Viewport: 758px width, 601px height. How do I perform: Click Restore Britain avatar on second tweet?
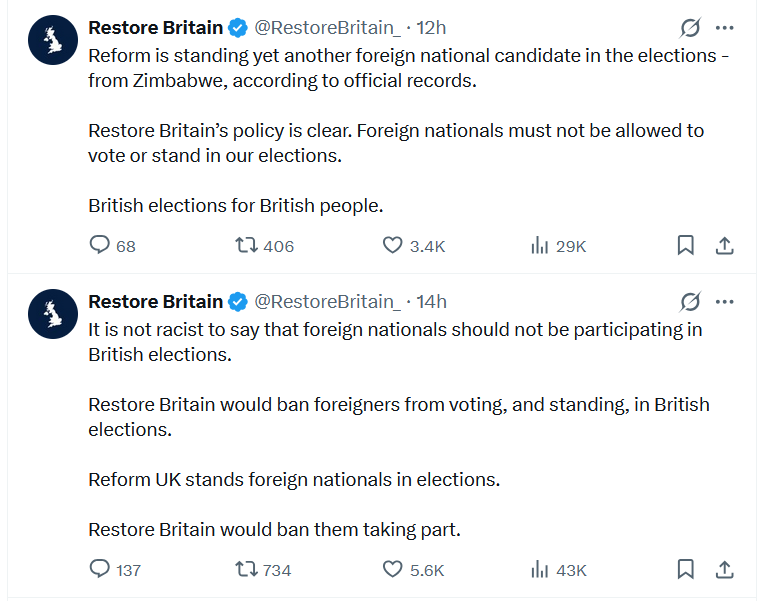pos(53,314)
